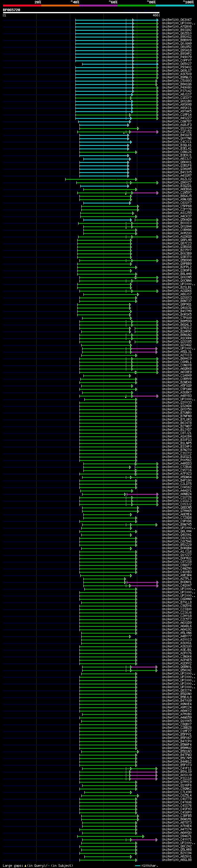
Task: Click the white query sequence bar
Action: (81, 13)
